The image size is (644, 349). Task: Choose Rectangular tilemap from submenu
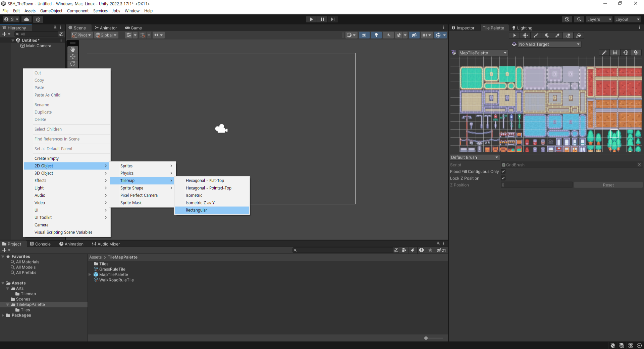(x=212, y=210)
